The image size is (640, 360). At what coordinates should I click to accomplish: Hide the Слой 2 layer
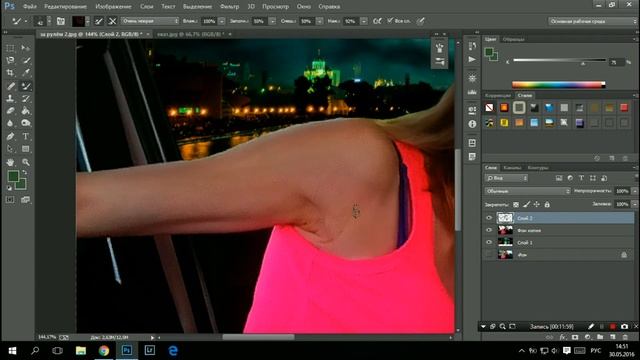click(489, 218)
